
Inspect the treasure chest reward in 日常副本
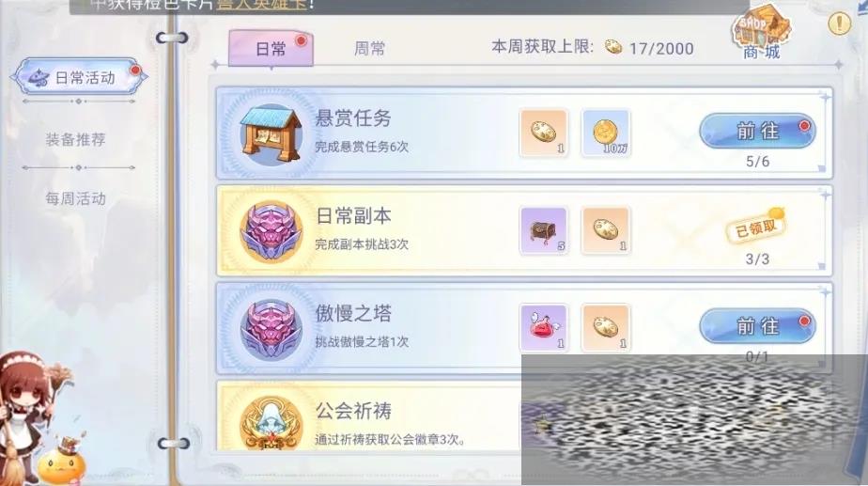pyautogui.click(x=544, y=230)
